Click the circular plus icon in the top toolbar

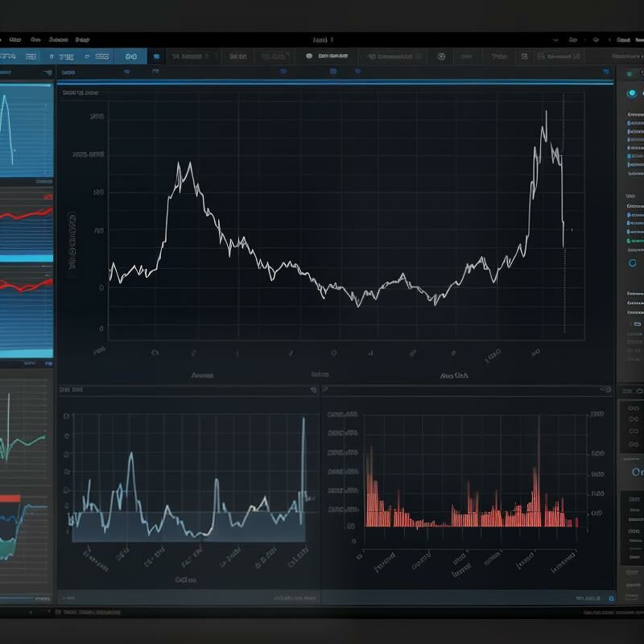[440, 57]
